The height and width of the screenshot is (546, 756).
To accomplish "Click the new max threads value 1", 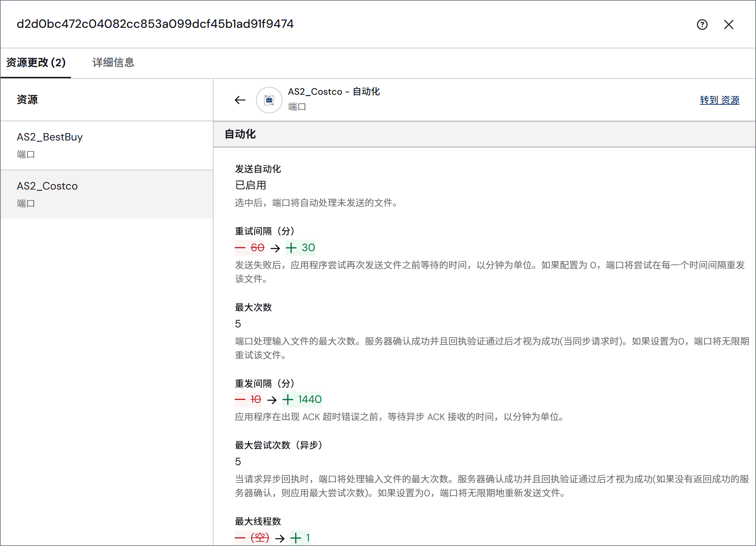I will point(300,538).
